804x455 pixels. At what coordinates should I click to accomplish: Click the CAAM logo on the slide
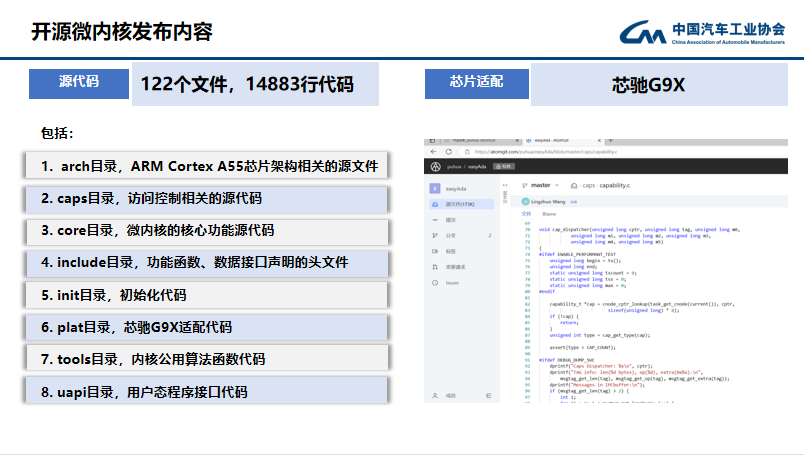[702, 32]
